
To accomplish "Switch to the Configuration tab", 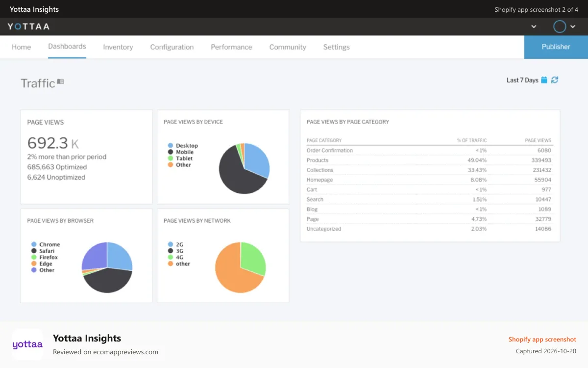I will (x=172, y=47).
